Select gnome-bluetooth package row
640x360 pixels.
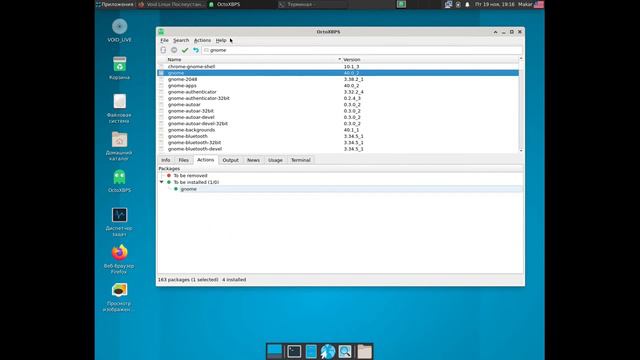point(338,136)
